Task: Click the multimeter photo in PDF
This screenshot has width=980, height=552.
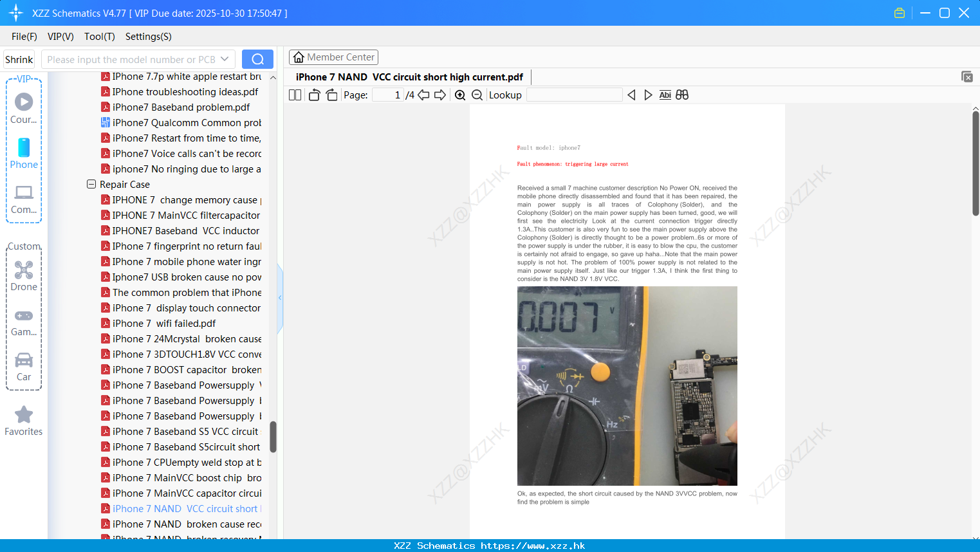Action: point(627,386)
